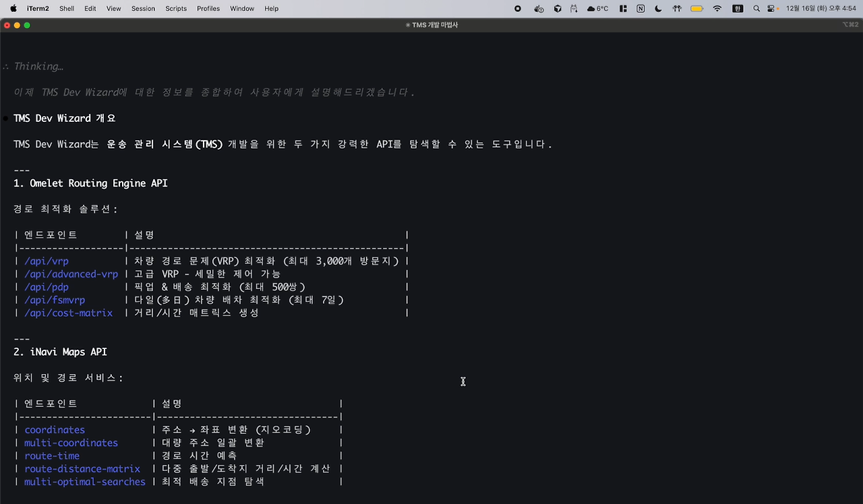The height and width of the screenshot is (504, 863).
Task: Open the View menu
Action: [113, 9]
